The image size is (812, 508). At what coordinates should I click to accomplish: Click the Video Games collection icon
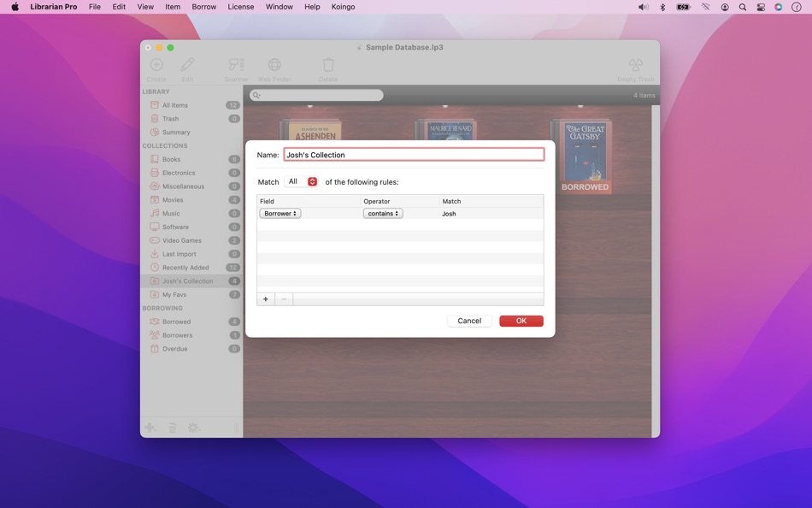154,240
